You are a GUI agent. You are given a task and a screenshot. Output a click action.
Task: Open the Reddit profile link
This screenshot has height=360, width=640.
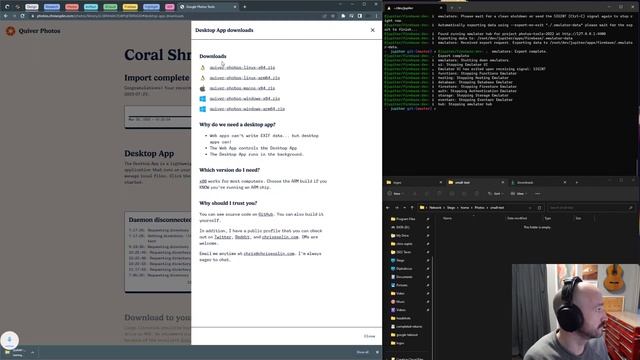pyautogui.click(x=242, y=237)
